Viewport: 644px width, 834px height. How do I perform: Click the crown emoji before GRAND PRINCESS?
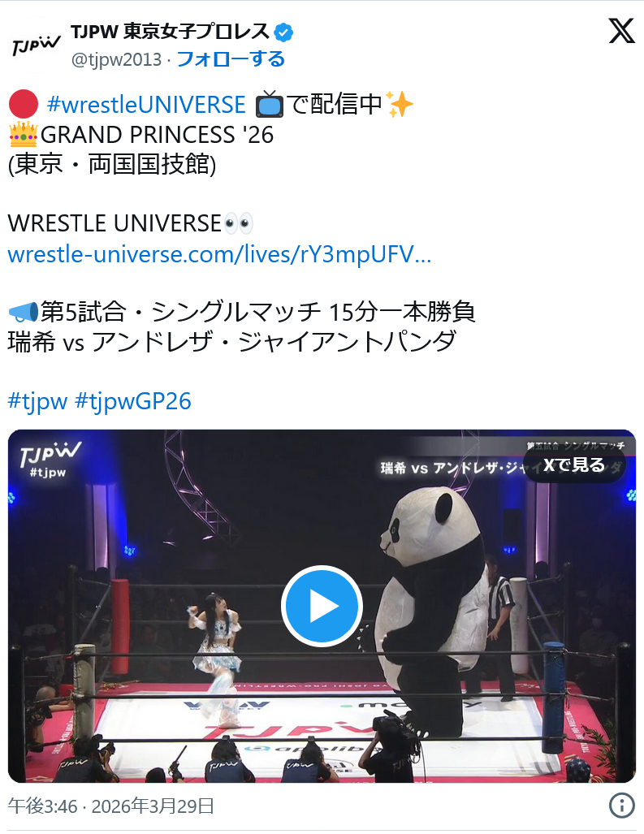pos(24,134)
